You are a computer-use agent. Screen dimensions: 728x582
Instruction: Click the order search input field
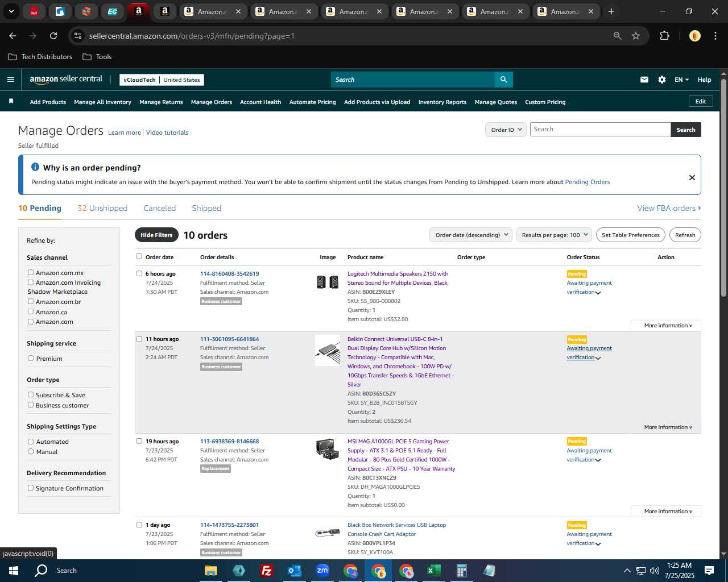click(600, 130)
